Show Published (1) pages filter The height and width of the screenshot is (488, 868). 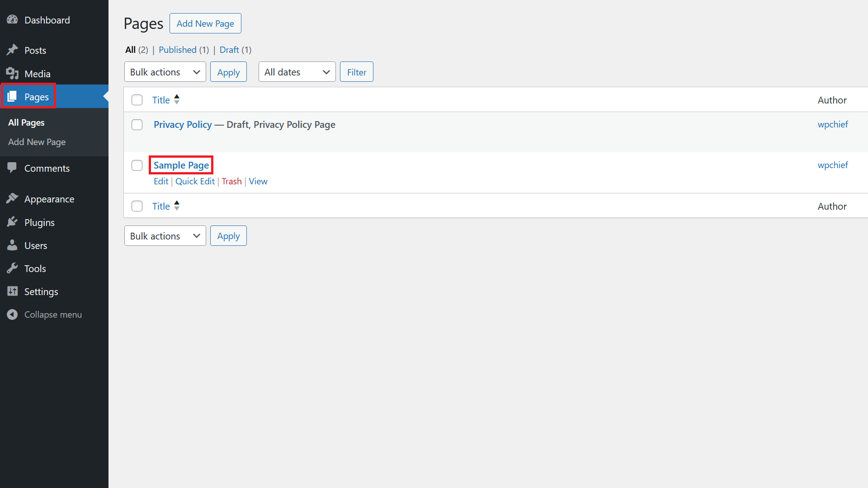[x=184, y=50]
